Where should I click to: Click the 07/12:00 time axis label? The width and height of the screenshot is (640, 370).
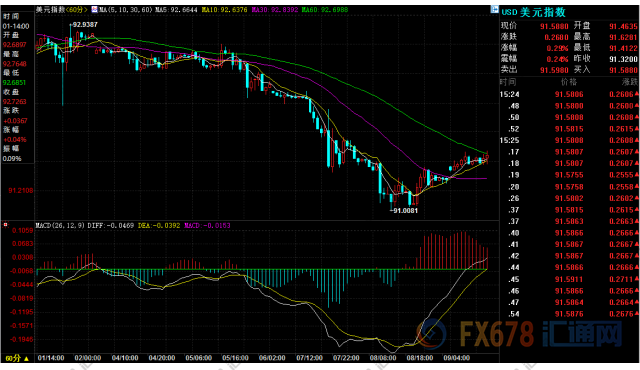pyautogui.click(x=309, y=358)
